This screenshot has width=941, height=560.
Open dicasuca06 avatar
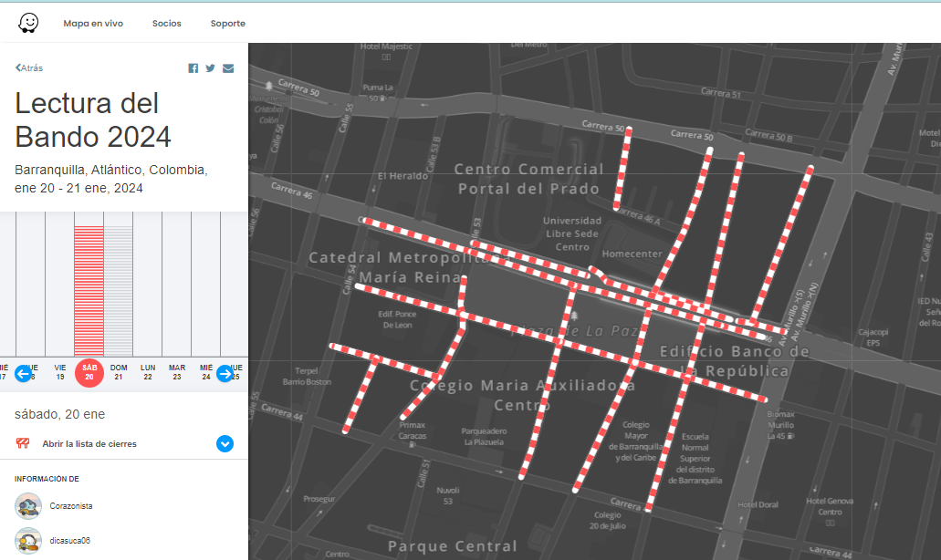28,541
